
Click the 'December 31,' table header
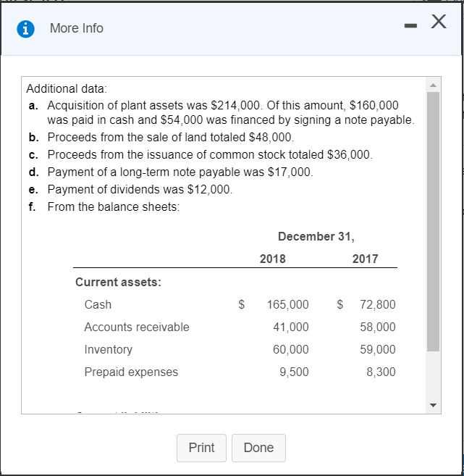point(316,236)
